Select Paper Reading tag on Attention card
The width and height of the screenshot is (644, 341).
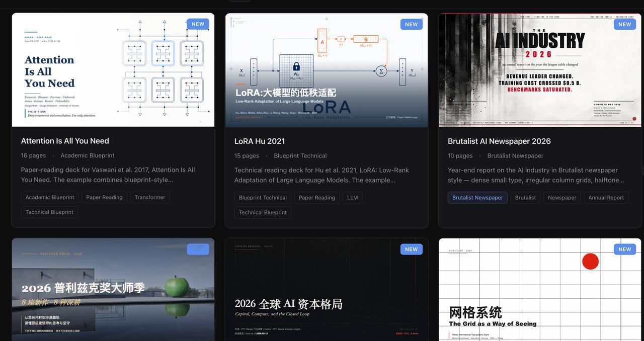pyautogui.click(x=104, y=197)
